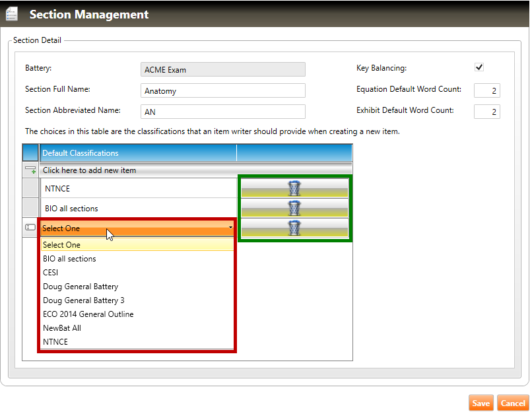Click the Section Full Name field
Viewport: 532px width, 414px height.
pyautogui.click(x=223, y=91)
